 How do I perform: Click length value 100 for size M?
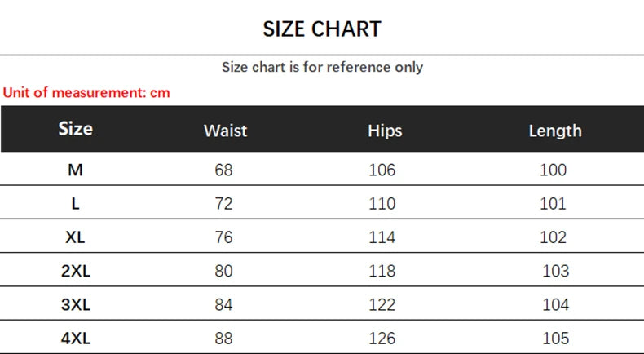(553, 170)
